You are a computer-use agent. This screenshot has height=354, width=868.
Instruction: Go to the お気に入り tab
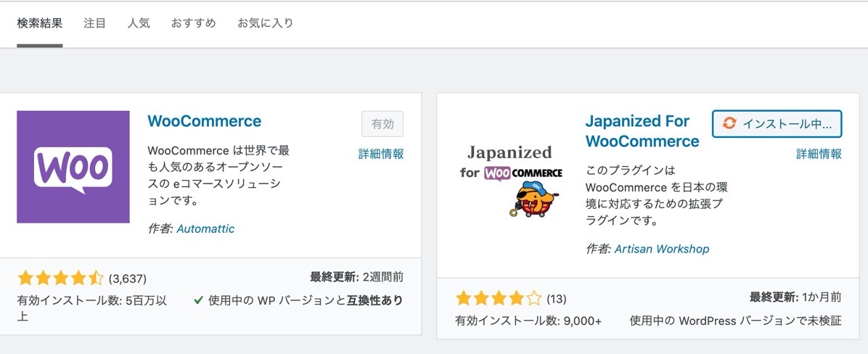coord(265,24)
